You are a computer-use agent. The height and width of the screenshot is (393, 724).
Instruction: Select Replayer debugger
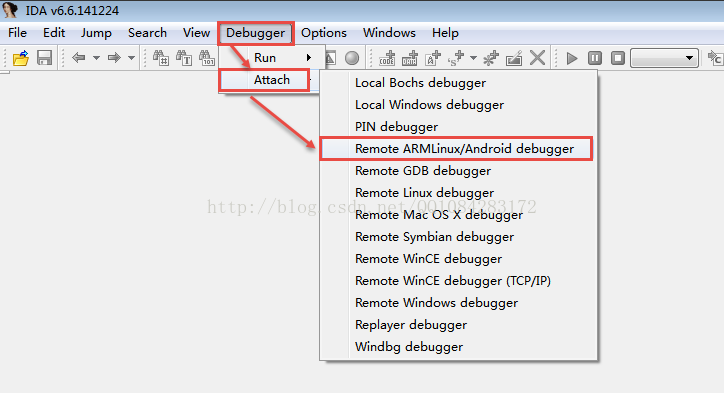coord(458,325)
